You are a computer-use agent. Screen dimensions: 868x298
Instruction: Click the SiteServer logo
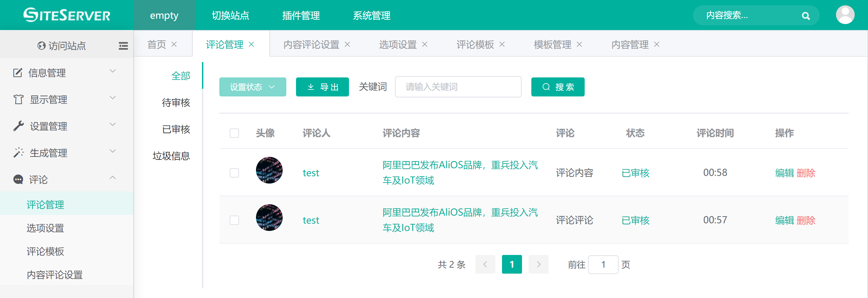pos(67,15)
